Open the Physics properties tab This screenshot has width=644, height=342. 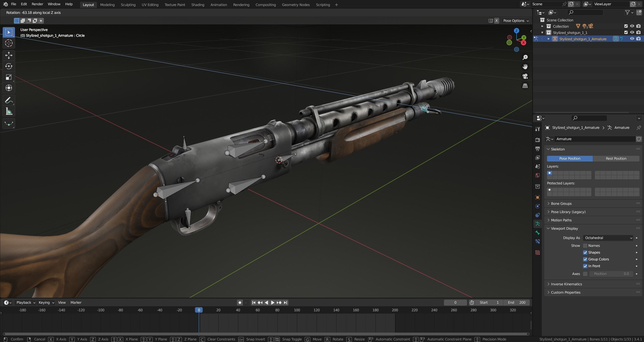click(x=537, y=206)
